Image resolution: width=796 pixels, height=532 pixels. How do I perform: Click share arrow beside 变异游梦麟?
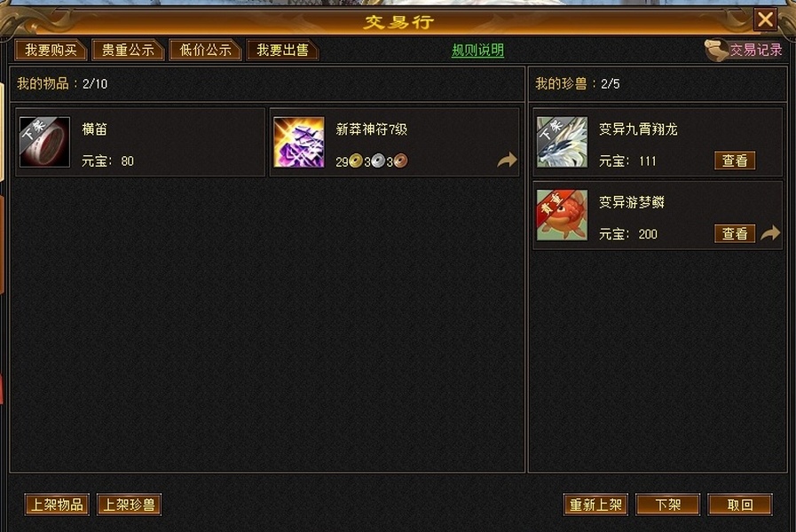pyautogui.click(x=770, y=233)
